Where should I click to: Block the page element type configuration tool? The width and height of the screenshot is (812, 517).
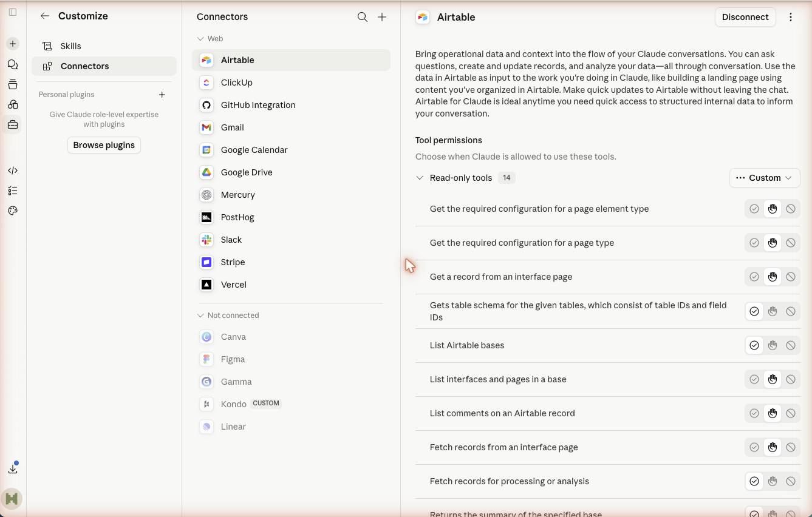pos(791,209)
